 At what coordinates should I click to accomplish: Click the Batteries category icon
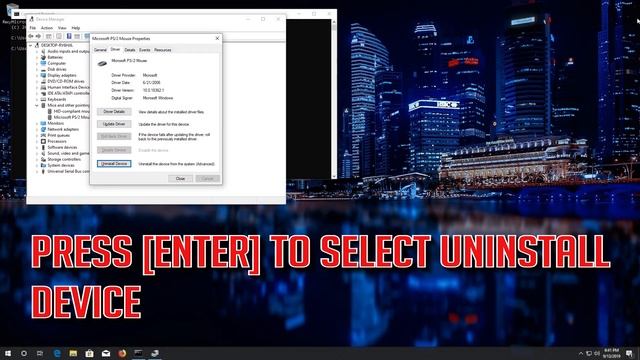43,58
